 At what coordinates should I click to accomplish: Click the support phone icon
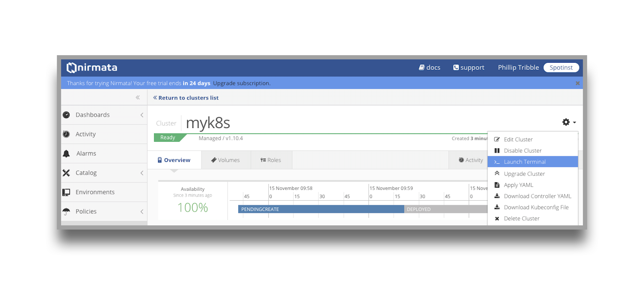(456, 68)
